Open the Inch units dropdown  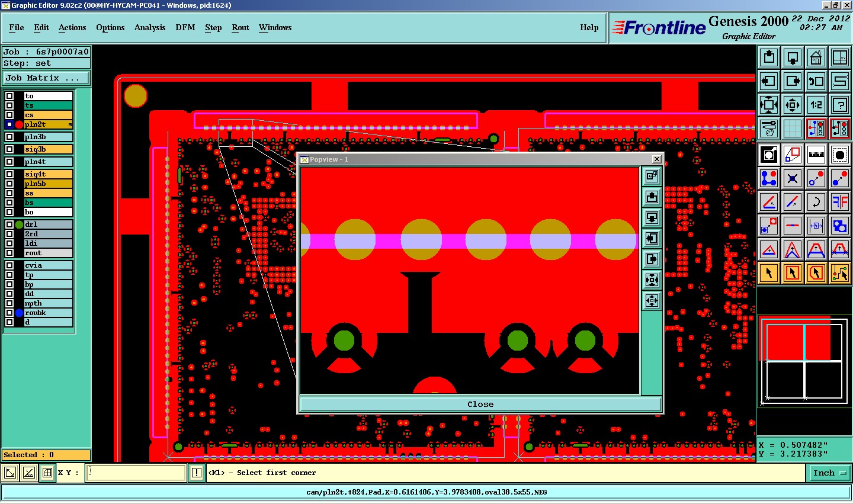(x=829, y=473)
